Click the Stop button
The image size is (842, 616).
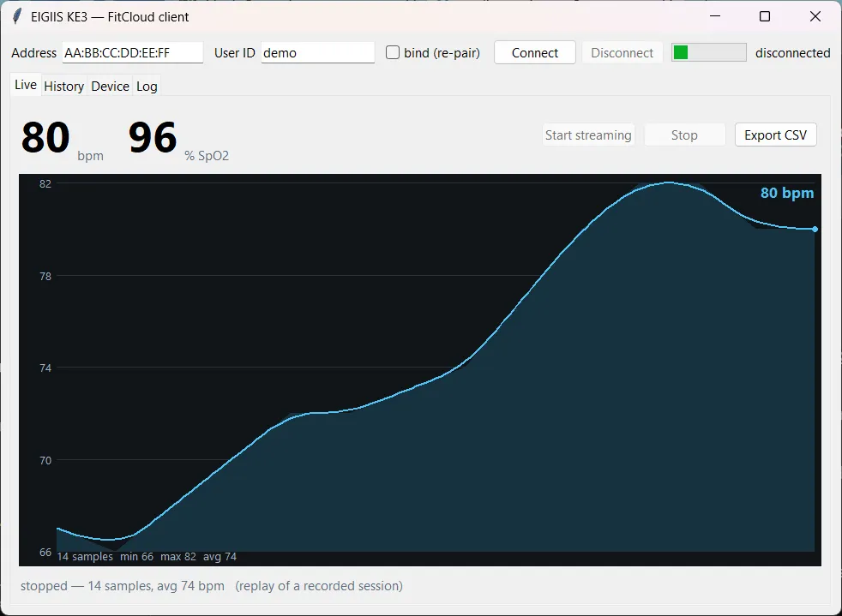tap(684, 135)
